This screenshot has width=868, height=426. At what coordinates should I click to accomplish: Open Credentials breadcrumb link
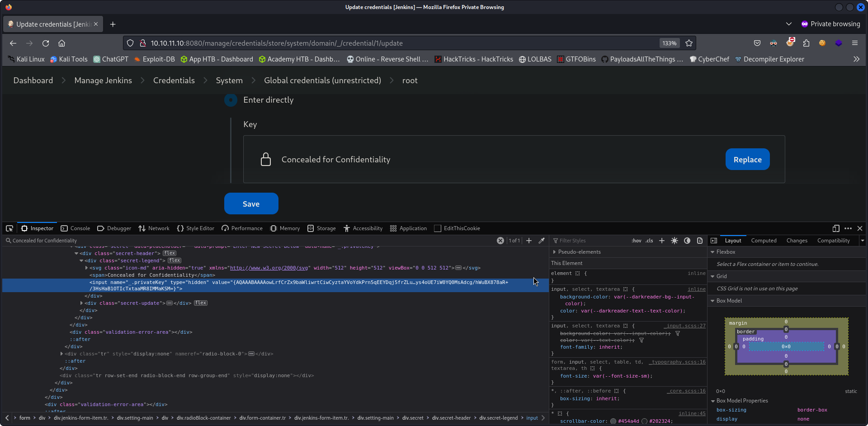[x=174, y=80]
